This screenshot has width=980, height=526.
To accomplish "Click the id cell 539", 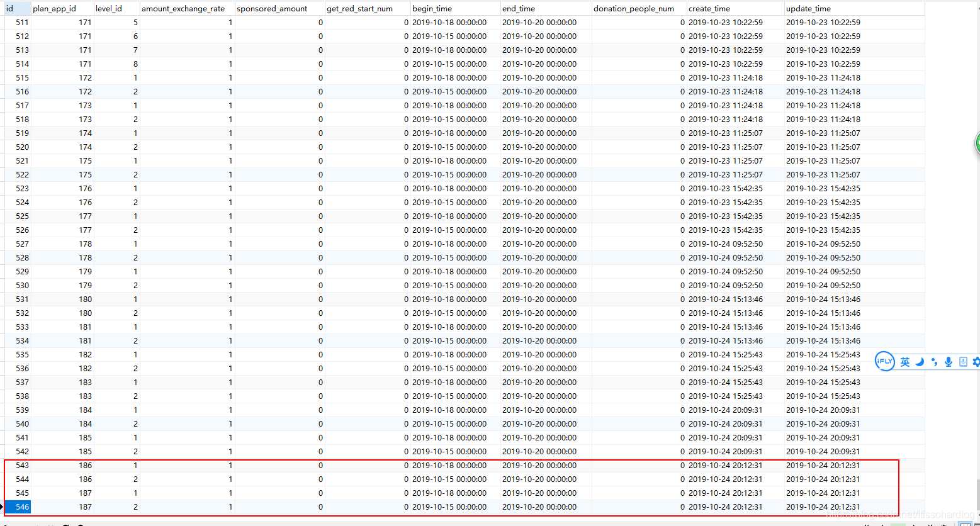I will click(17, 410).
